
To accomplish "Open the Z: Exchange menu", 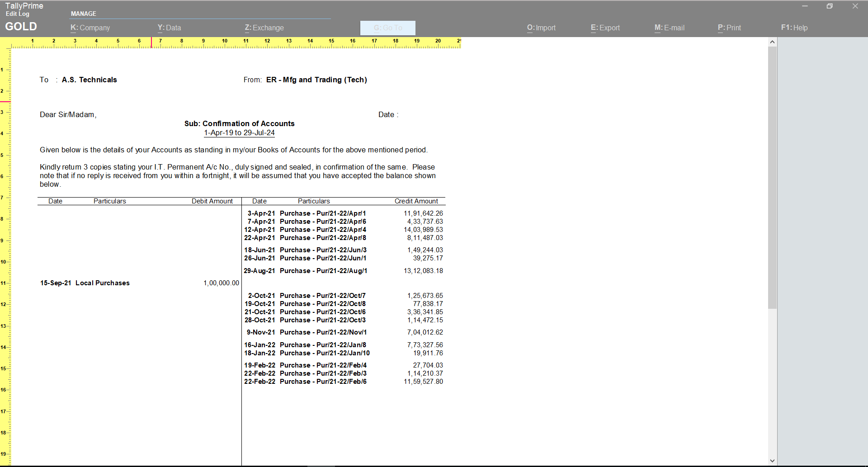I will click(x=264, y=28).
